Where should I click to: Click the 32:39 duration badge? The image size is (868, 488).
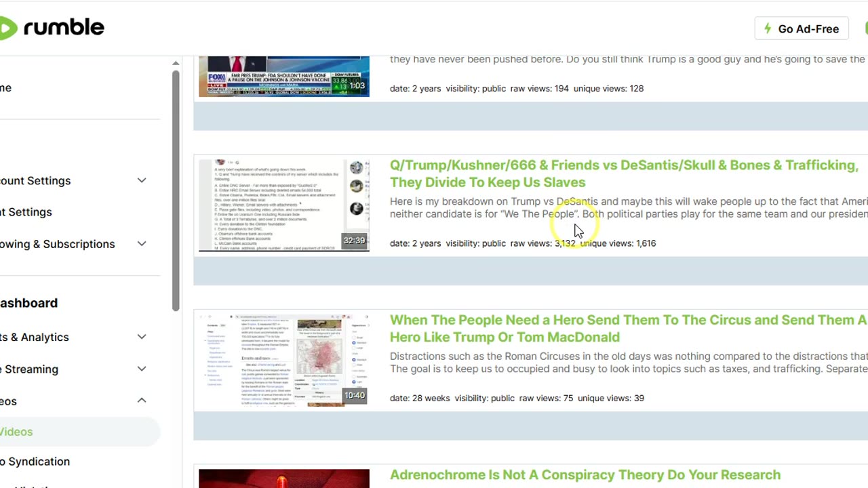click(x=354, y=241)
